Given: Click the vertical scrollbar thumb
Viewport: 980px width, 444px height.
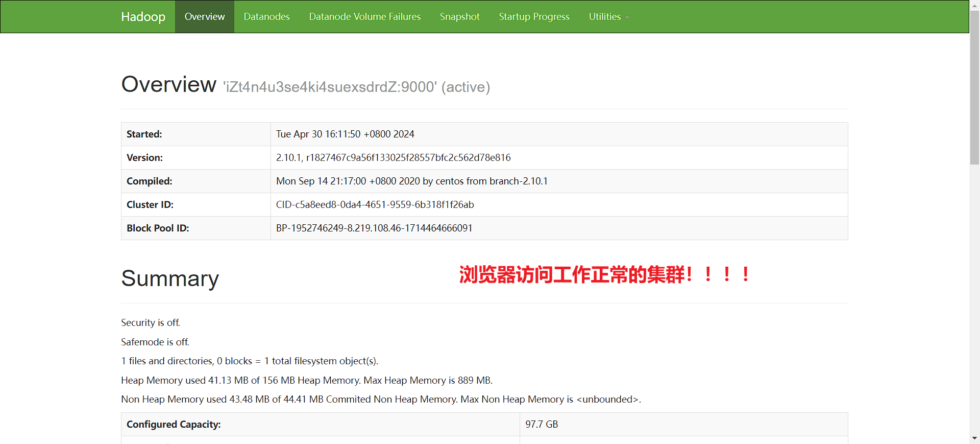Looking at the screenshot, I should point(974,87).
